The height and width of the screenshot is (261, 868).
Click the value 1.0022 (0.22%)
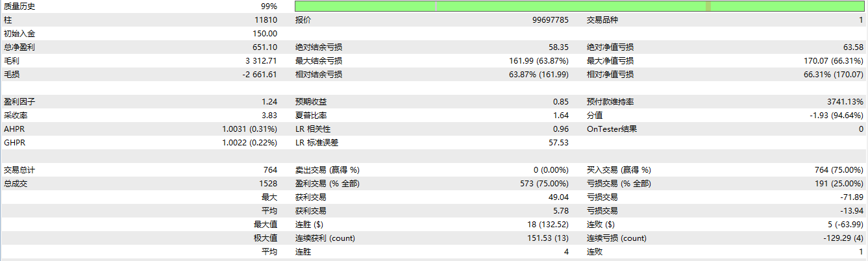250,143
